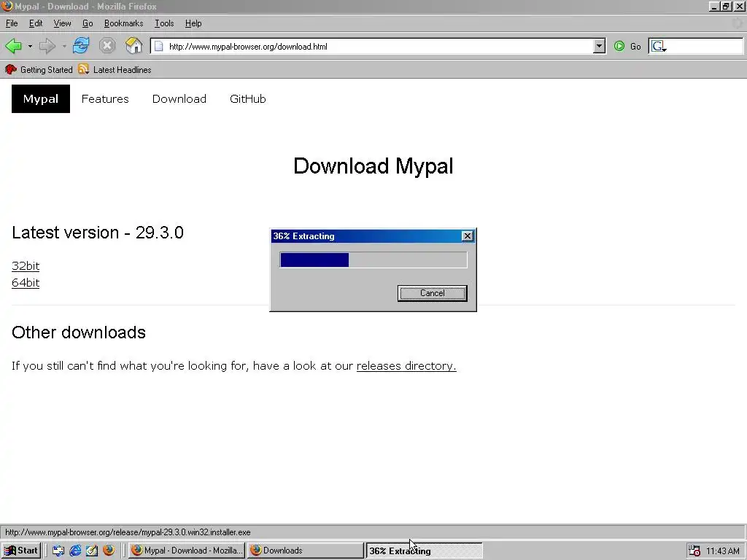Launch Internet Explorer from quick launch

[x=75, y=551]
